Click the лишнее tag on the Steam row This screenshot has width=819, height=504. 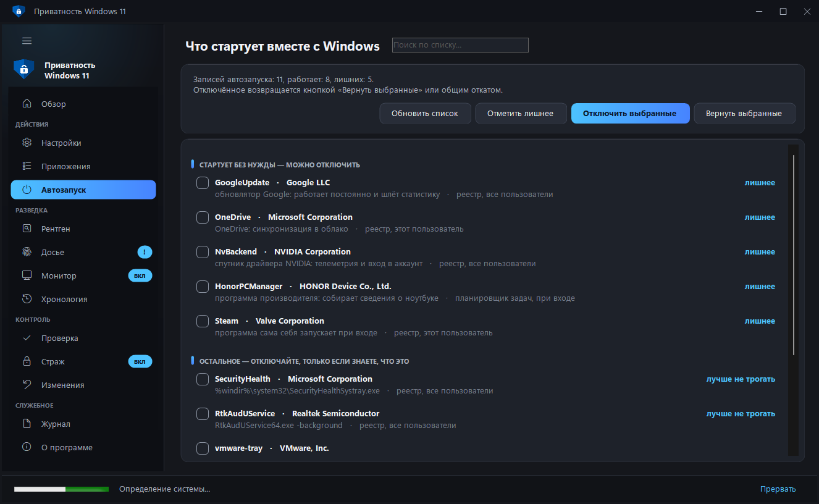pyautogui.click(x=760, y=321)
